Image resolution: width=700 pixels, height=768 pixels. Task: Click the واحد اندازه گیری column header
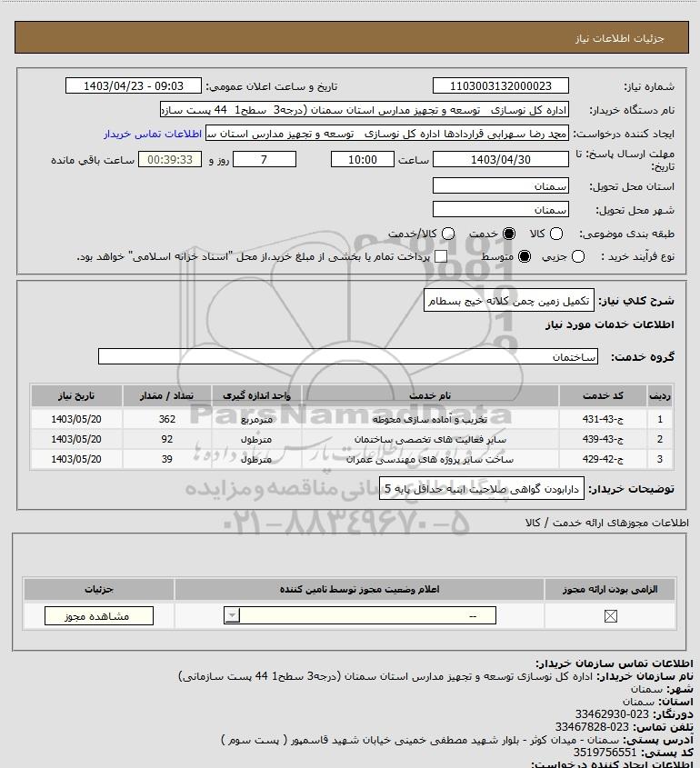click(x=256, y=395)
